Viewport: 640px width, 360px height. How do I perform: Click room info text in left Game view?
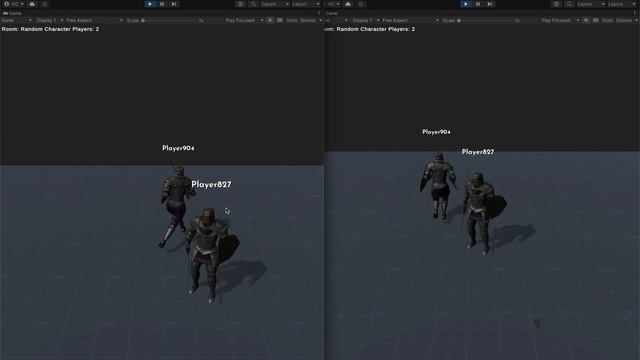click(x=50, y=29)
